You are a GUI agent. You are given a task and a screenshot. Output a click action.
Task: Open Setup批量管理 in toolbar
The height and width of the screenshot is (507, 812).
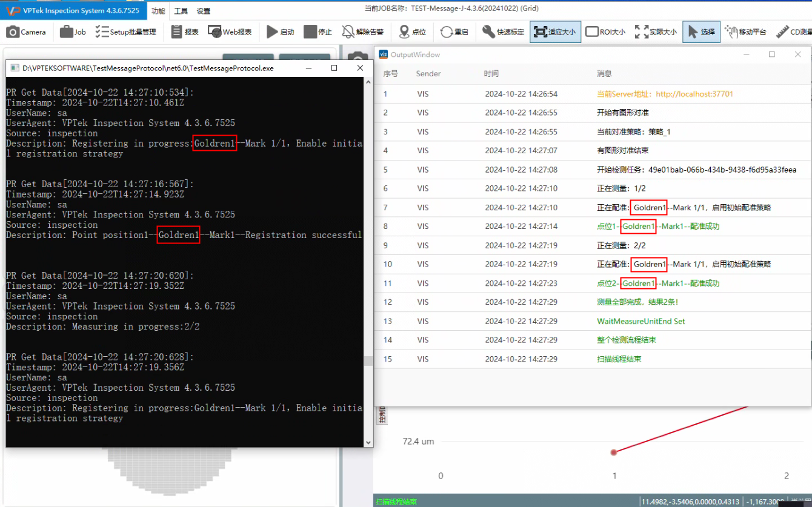[x=125, y=32]
